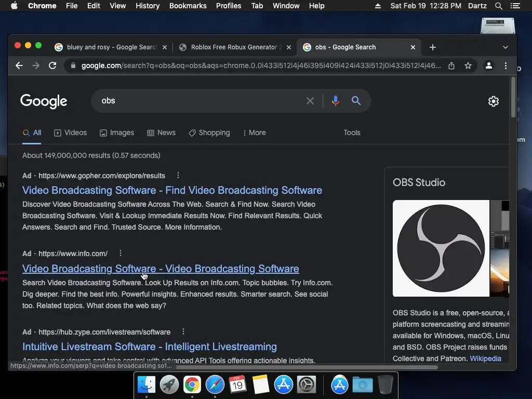Close the Roblox Free Robux Generator tab
The image size is (532, 399).
pyautogui.click(x=289, y=47)
